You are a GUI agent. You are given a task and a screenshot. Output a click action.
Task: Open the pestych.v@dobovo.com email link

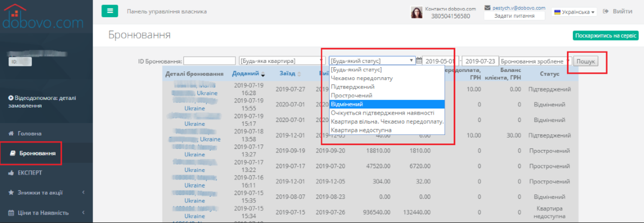[x=519, y=8]
